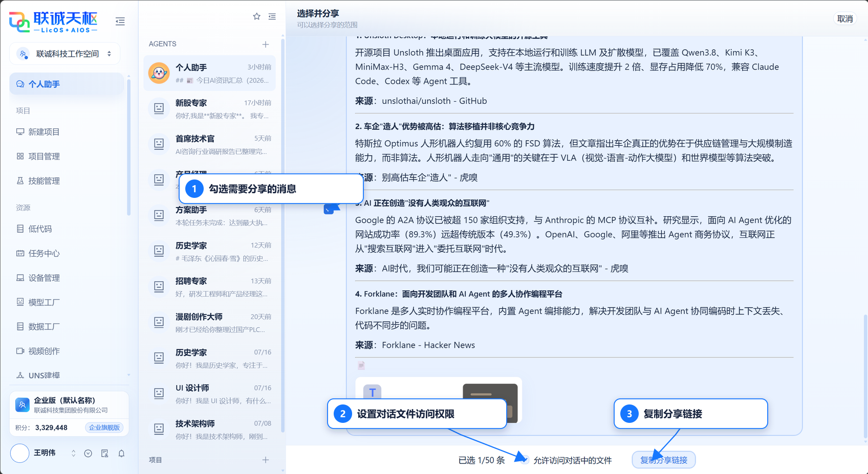Toggle 允许访问对话中的文件 checkbox

pyautogui.click(x=524, y=460)
